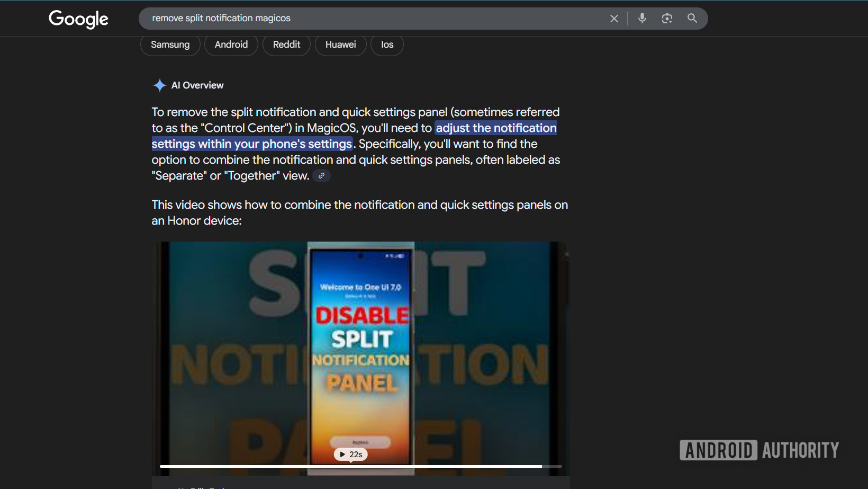Click the video progress bar
This screenshot has width=868, height=489.
[x=360, y=466]
